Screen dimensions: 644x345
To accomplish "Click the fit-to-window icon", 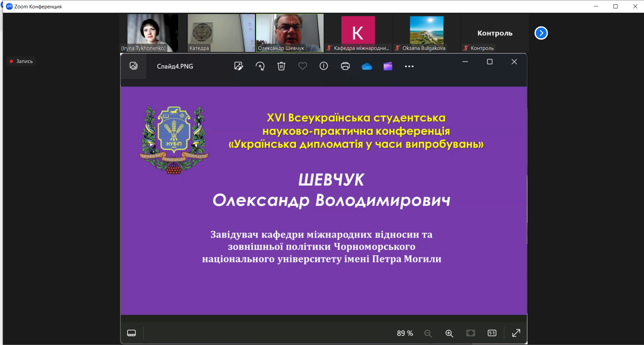I will tap(471, 333).
